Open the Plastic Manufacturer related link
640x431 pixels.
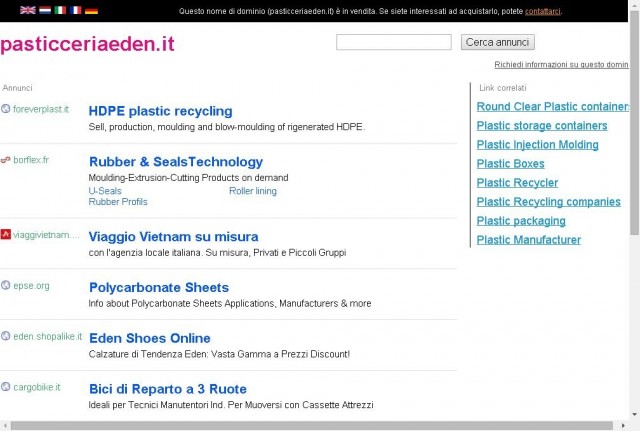tap(529, 240)
